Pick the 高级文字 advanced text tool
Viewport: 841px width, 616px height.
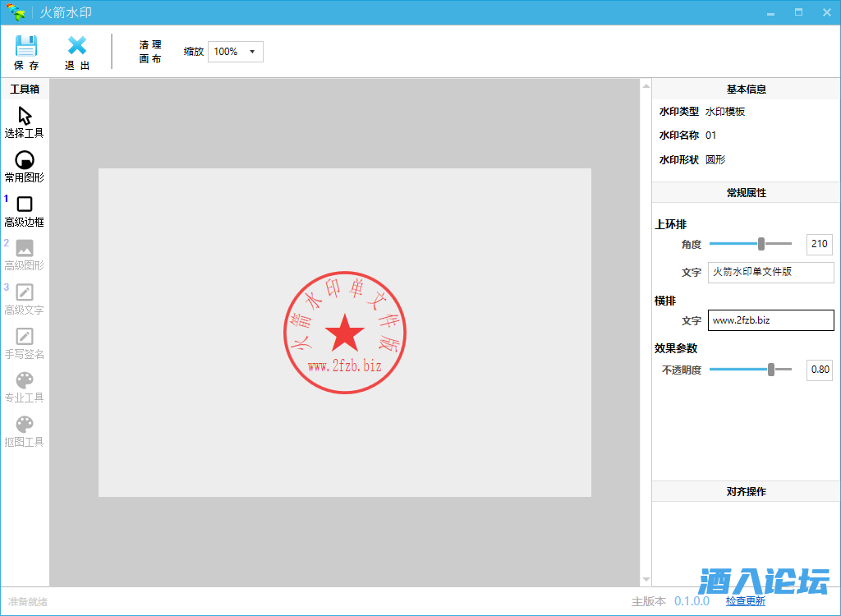[25, 292]
